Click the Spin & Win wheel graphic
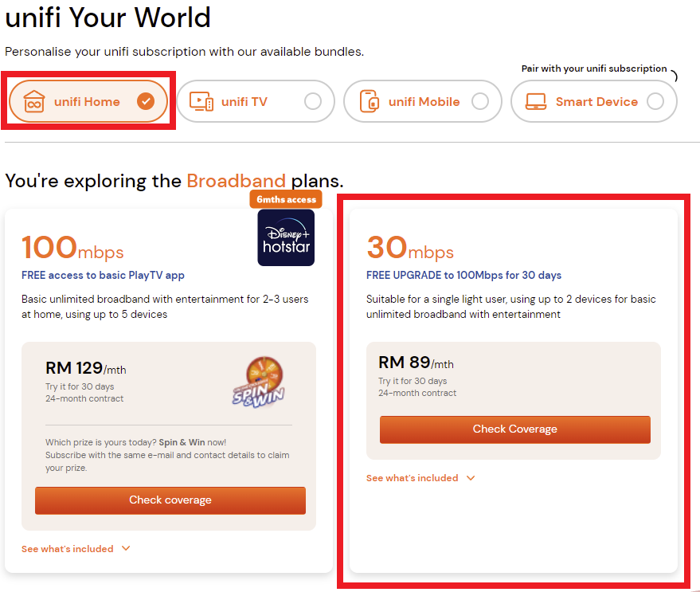The image size is (700, 592). [x=258, y=382]
